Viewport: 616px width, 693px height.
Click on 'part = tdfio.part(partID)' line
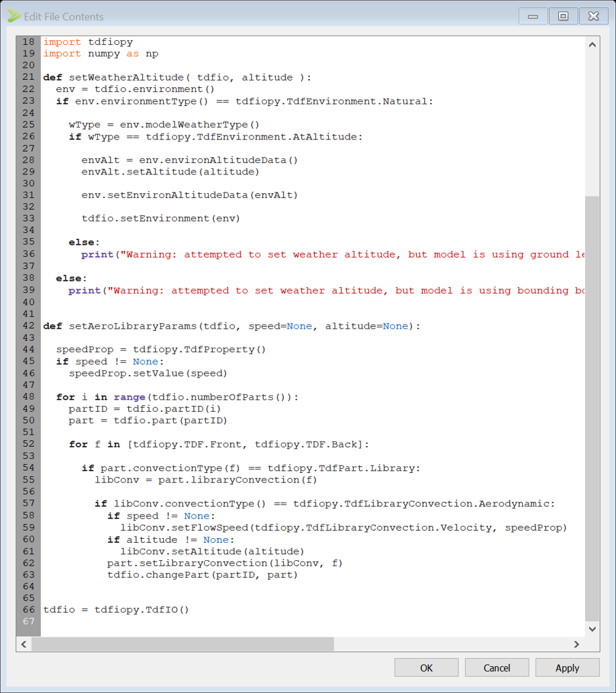(x=148, y=421)
